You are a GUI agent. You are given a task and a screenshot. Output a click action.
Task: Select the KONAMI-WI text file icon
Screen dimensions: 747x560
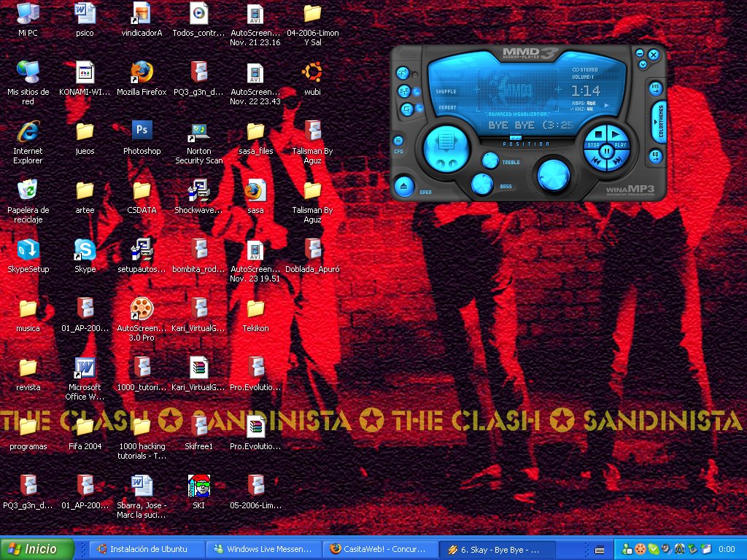coord(85,79)
